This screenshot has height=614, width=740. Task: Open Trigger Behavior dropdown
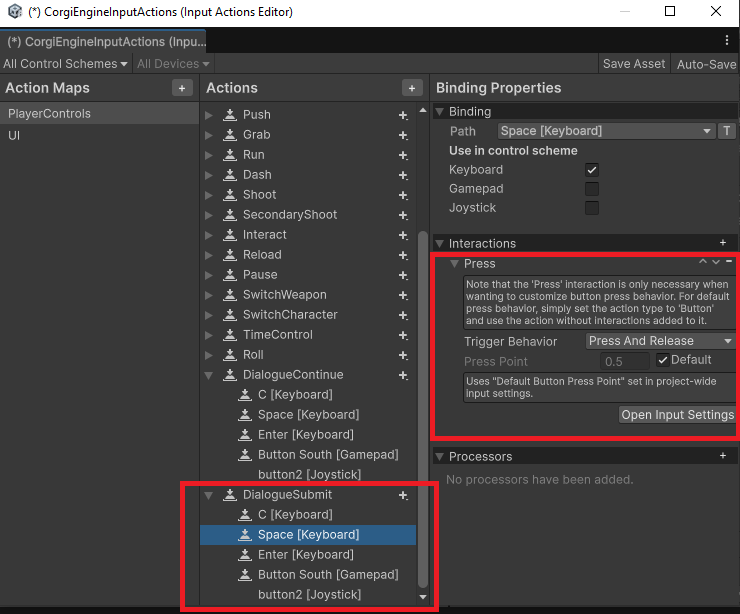[x=660, y=341]
